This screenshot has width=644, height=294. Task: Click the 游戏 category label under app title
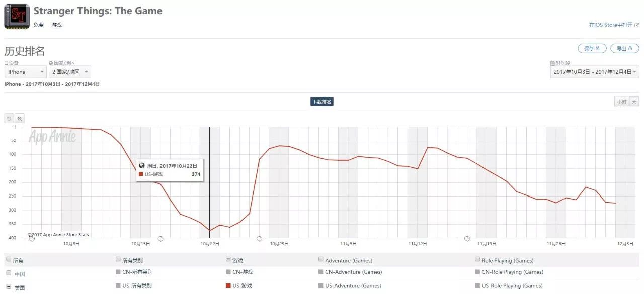point(56,25)
